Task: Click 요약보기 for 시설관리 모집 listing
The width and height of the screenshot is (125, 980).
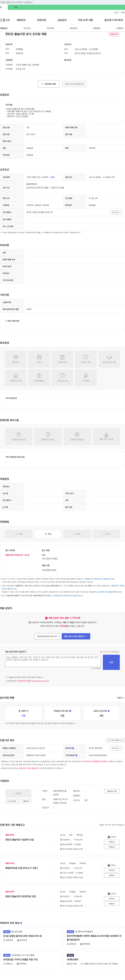Action: pyautogui.click(x=112, y=842)
